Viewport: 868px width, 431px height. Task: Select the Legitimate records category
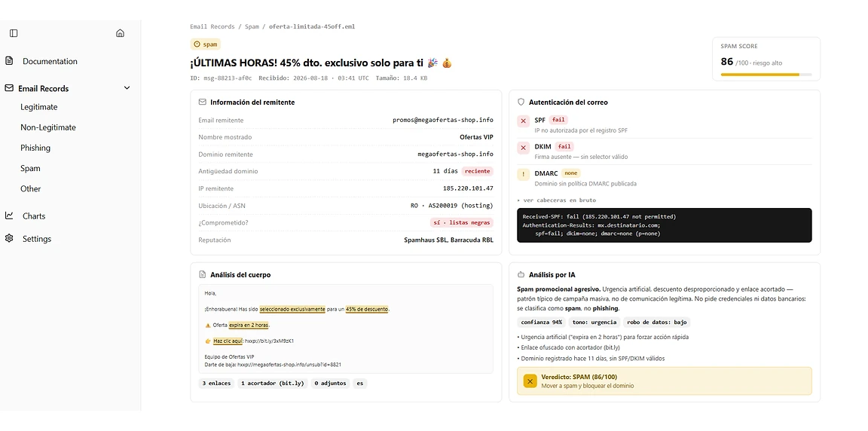click(38, 107)
